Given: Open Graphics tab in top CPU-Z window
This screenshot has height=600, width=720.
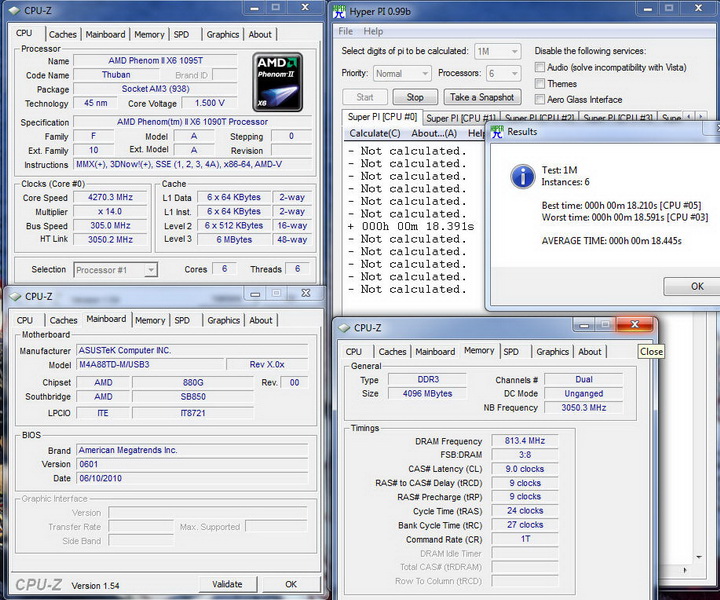Looking at the screenshot, I should 223,34.
